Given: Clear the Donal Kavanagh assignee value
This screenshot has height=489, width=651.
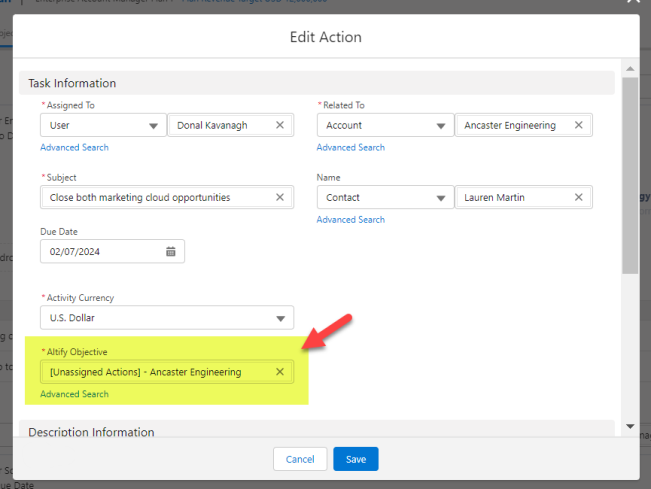Looking at the screenshot, I should 280,125.
